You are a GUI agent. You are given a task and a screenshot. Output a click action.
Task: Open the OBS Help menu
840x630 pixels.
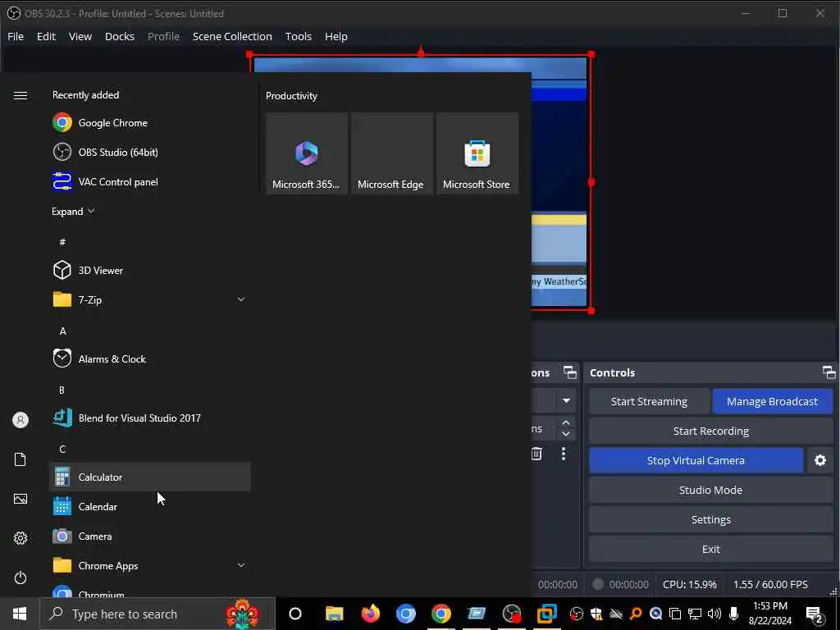point(336,36)
